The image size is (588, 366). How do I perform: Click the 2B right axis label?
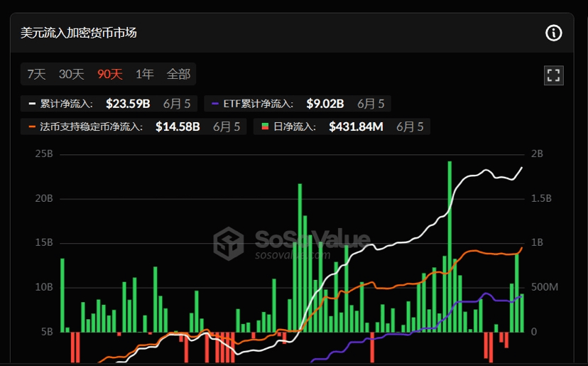pyautogui.click(x=537, y=154)
